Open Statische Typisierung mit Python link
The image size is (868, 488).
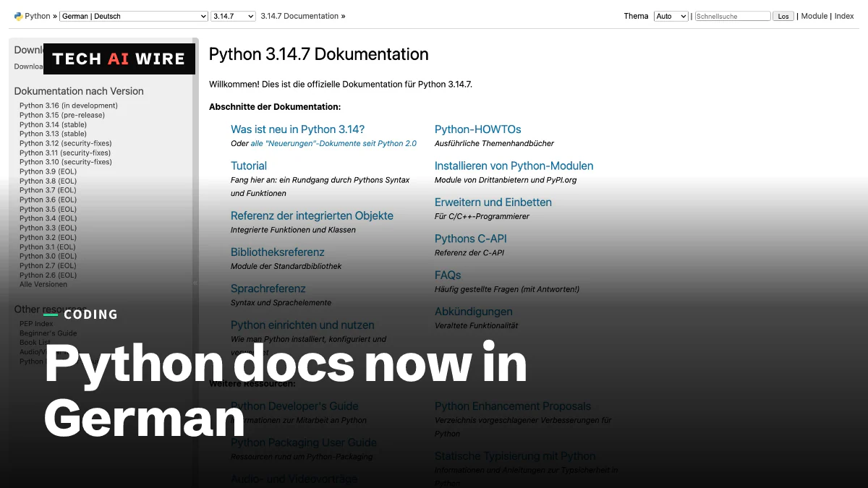click(x=515, y=456)
